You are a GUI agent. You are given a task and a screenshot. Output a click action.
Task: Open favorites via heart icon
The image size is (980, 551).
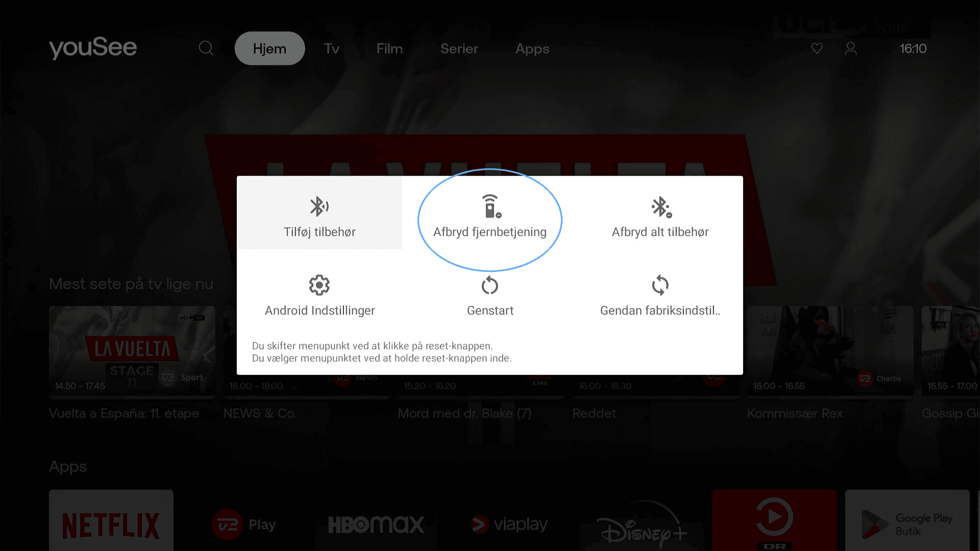tap(817, 48)
